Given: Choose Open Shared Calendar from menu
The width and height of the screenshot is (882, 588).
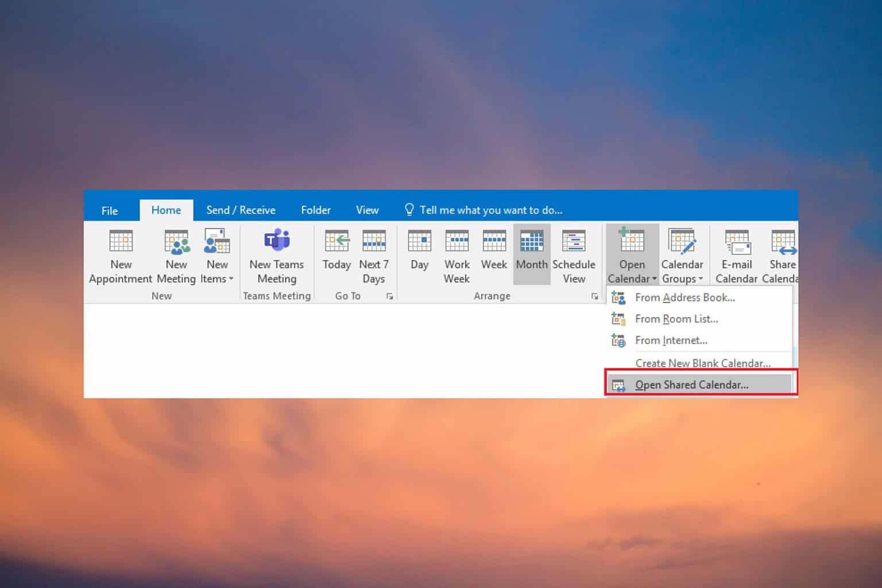Looking at the screenshot, I should tap(691, 385).
